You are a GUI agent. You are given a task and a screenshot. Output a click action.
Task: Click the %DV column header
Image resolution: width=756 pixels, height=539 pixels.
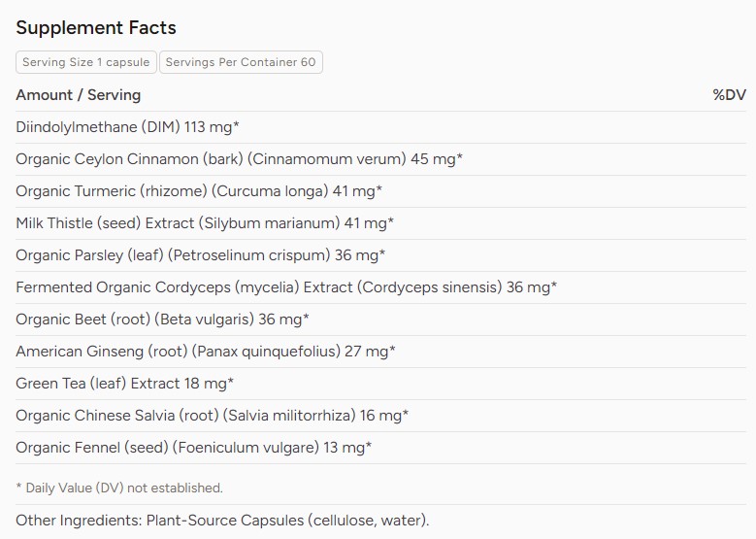[x=729, y=95]
